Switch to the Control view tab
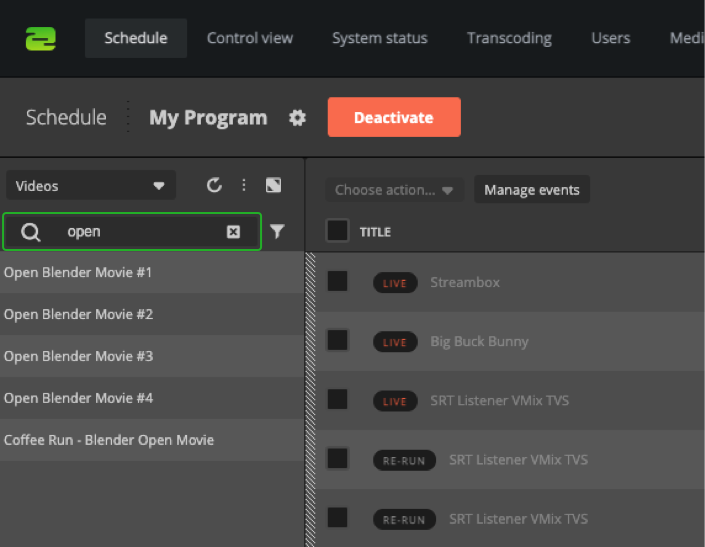This screenshot has width=705, height=547. click(250, 38)
